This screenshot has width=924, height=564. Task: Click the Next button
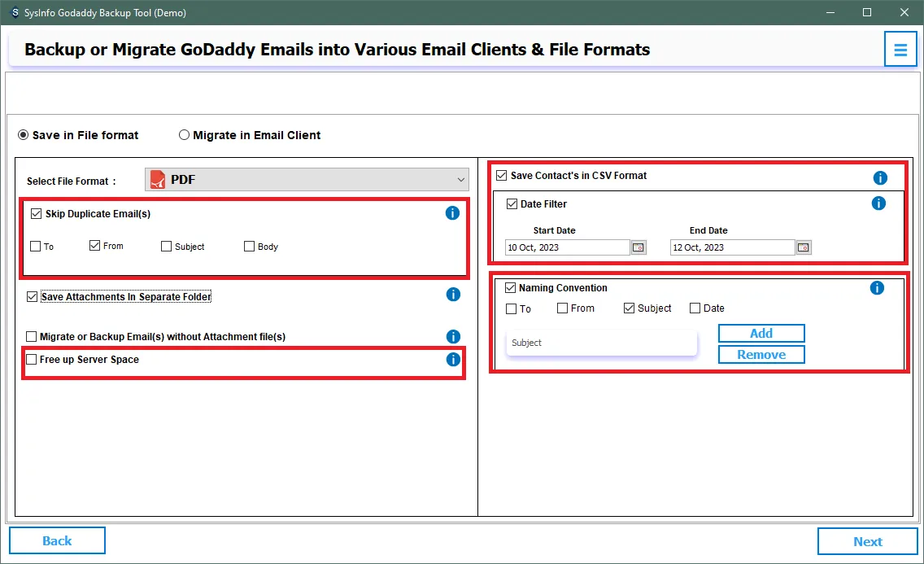(x=867, y=541)
